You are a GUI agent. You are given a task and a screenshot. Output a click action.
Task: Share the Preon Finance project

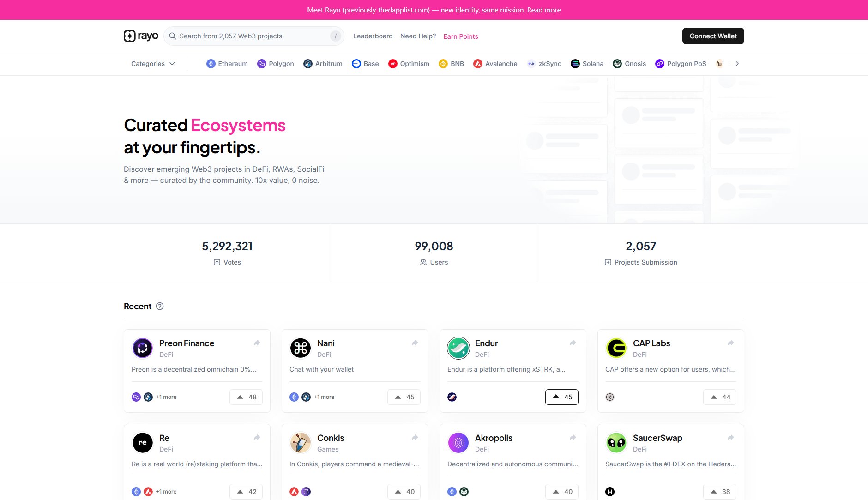tap(257, 343)
